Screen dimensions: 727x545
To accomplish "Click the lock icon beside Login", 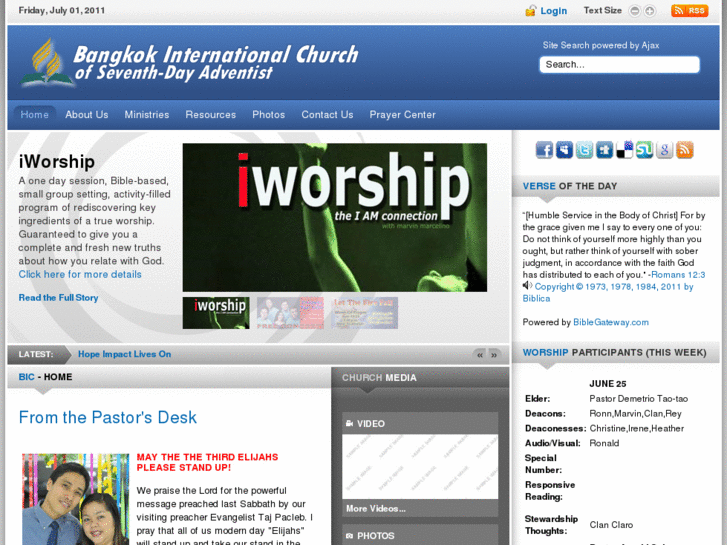I will click(x=530, y=11).
